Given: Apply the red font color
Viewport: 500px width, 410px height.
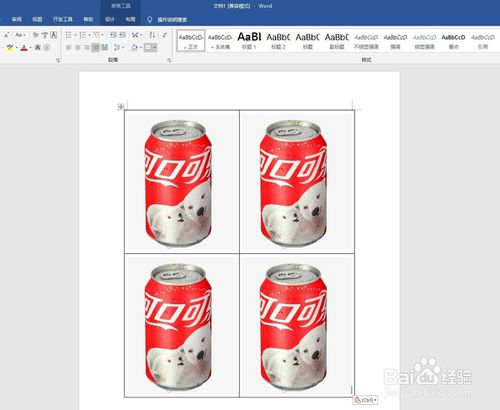Looking at the screenshot, I should [x=24, y=48].
